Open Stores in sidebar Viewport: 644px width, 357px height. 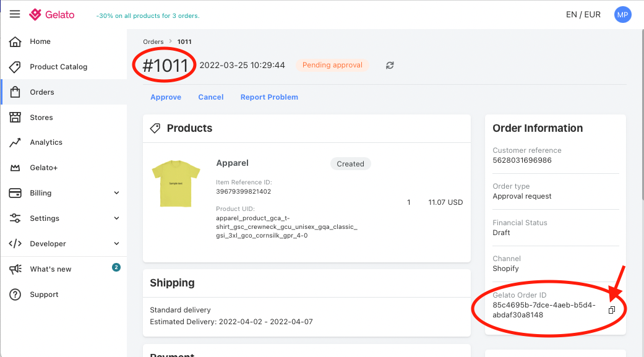tap(41, 118)
